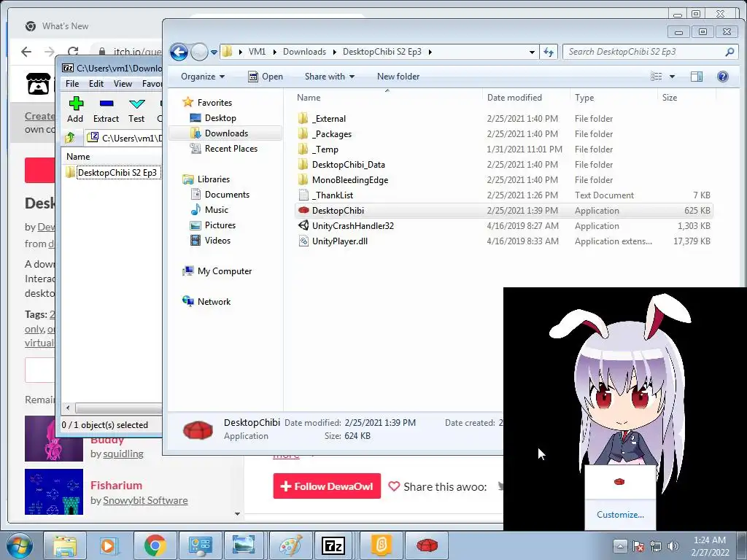Open 7-Zip from the taskbar
The width and height of the screenshot is (747, 560).
tap(333, 545)
